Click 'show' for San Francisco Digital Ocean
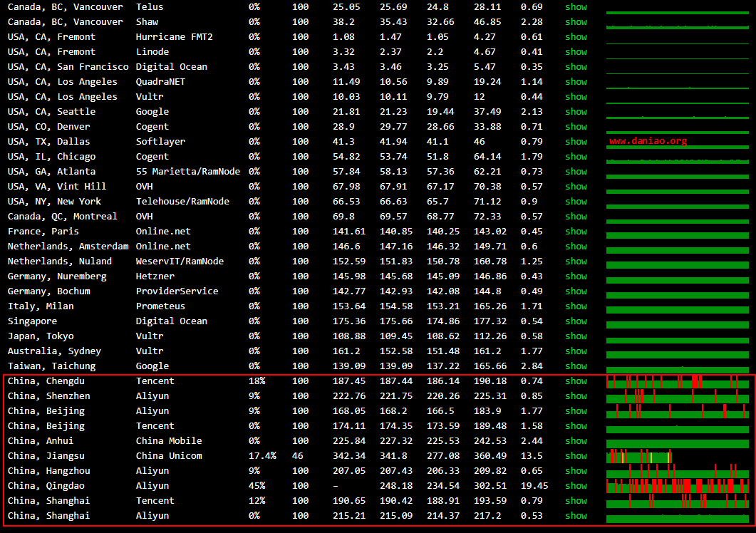This screenshot has height=533, width=756. coord(576,67)
